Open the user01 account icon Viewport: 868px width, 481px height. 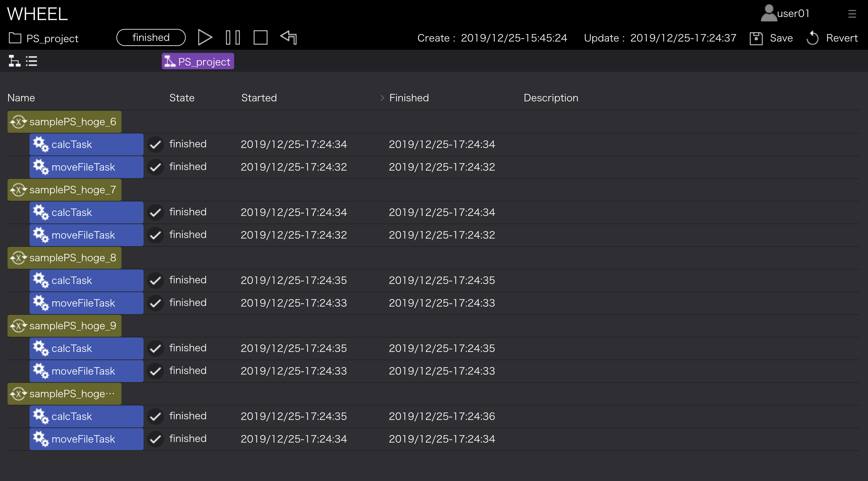769,14
